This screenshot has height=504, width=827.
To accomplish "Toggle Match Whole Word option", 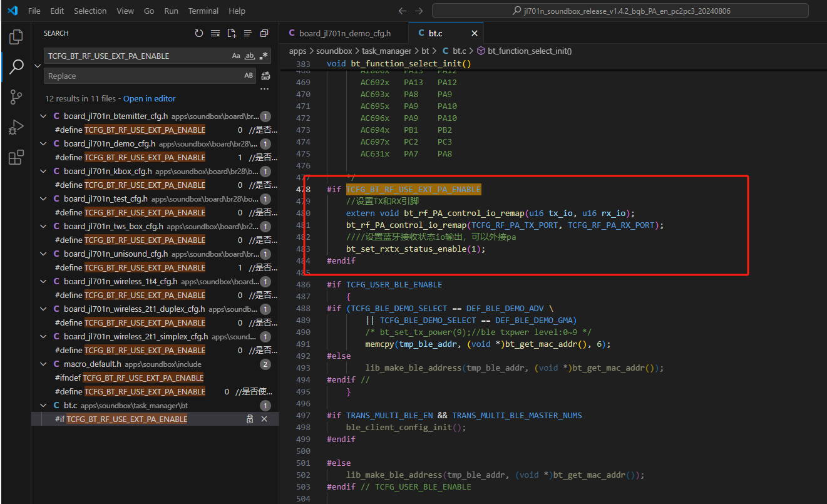I will [x=250, y=56].
